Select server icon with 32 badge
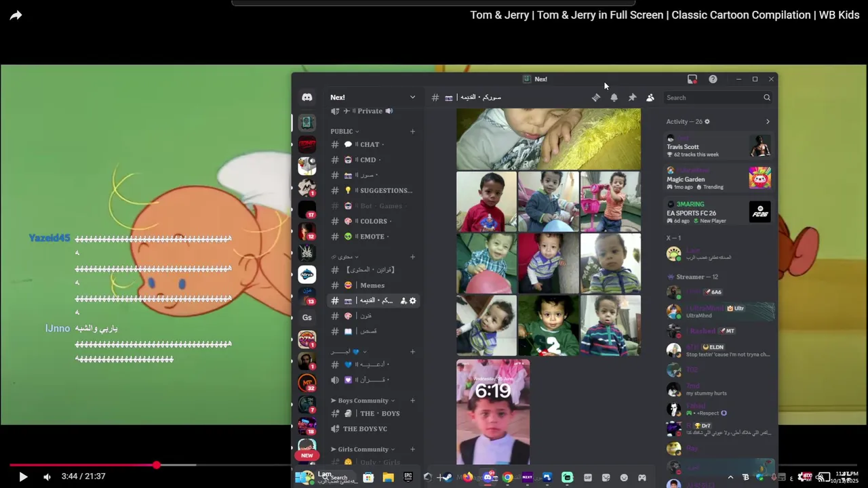This screenshot has height=488, width=868. [307, 383]
